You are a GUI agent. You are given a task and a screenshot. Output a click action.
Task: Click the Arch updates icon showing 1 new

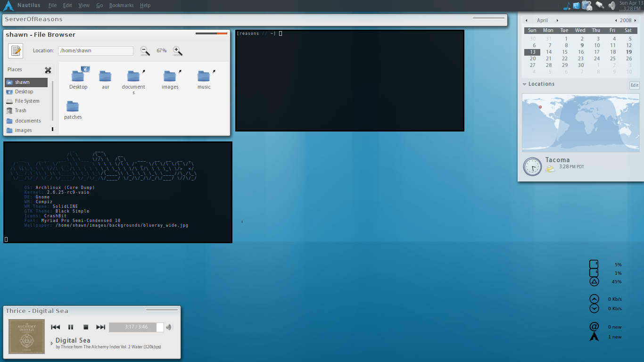pos(594,337)
